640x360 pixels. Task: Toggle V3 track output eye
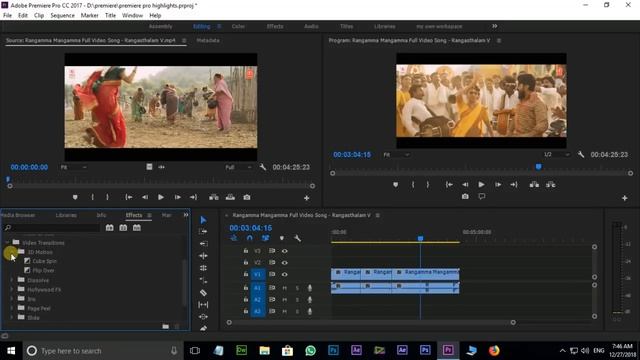click(284, 251)
